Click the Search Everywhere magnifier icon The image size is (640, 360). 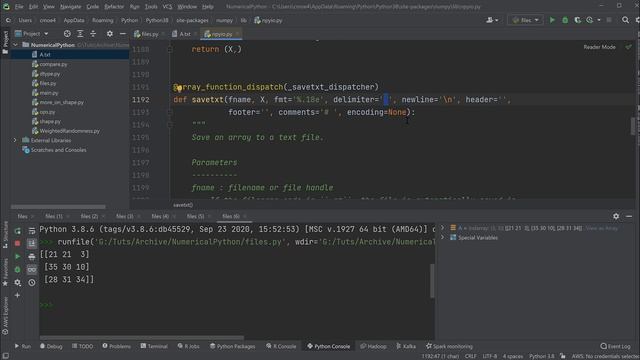tap(625, 20)
